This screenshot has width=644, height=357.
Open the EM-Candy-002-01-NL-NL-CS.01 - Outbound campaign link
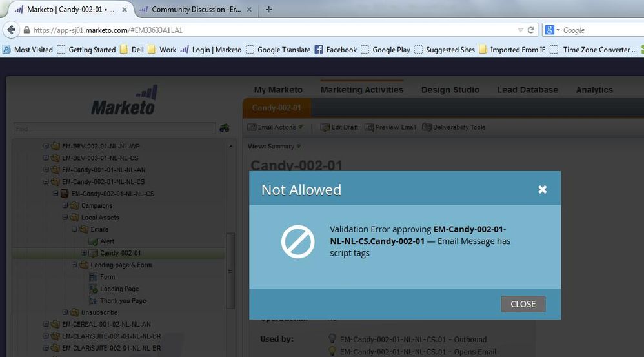click(413, 340)
